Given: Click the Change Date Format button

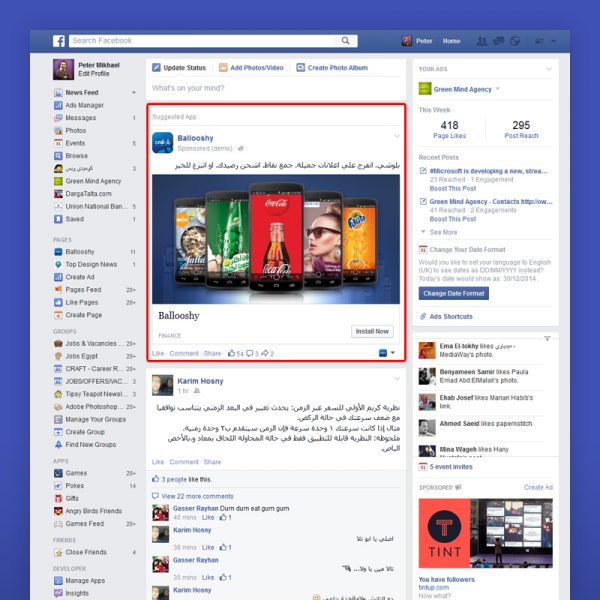Looking at the screenshot, I should [x=453, y=293].
